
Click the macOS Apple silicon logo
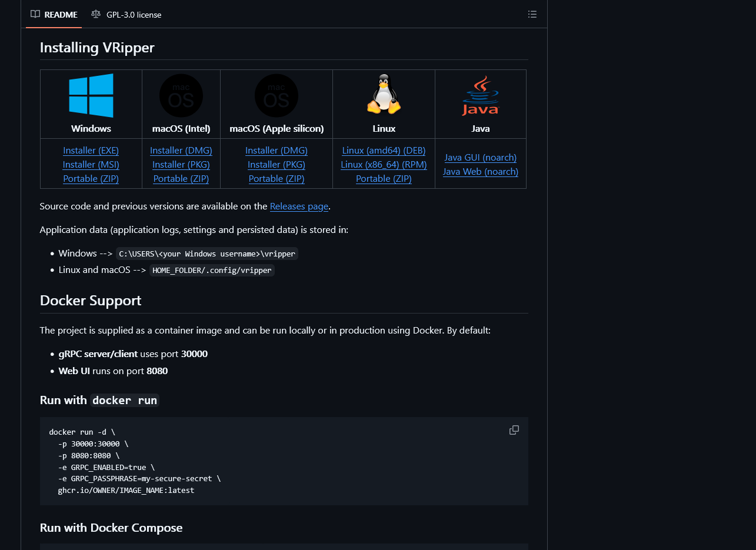277,95
